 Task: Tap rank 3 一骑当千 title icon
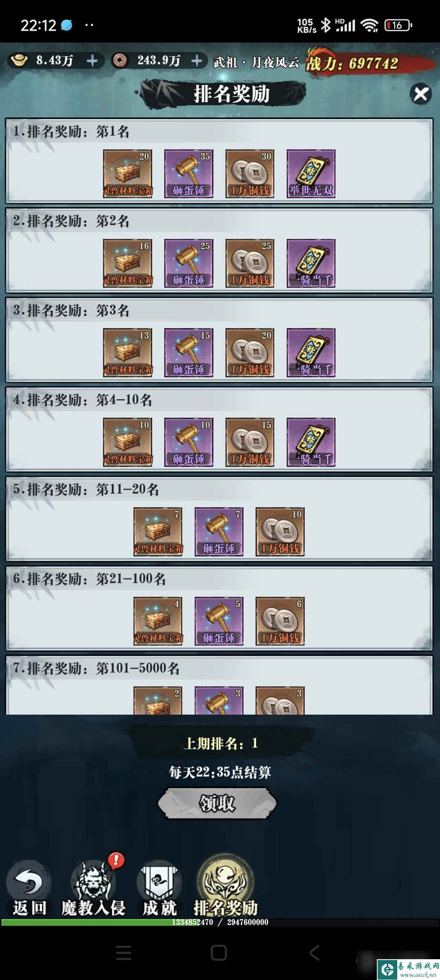[x=311, y=353]
